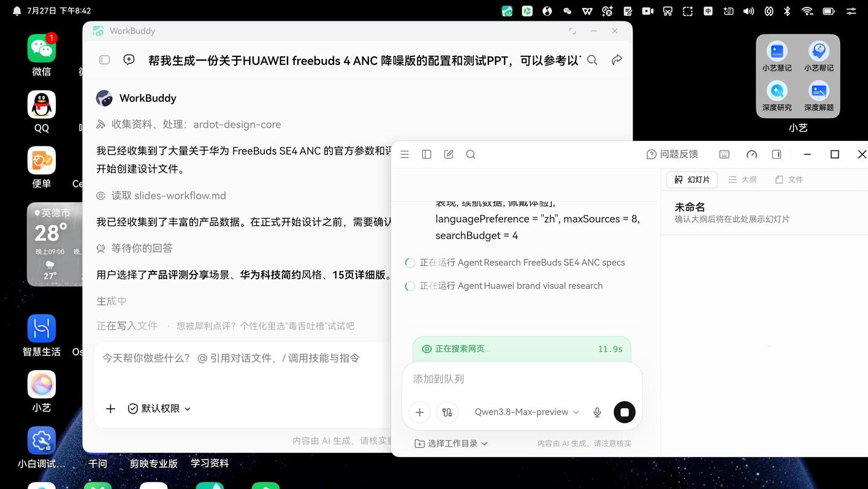The height and width of the screenshot is (489, 868).
Task: Stop the running generation
Action: click(x=625, y=412)
